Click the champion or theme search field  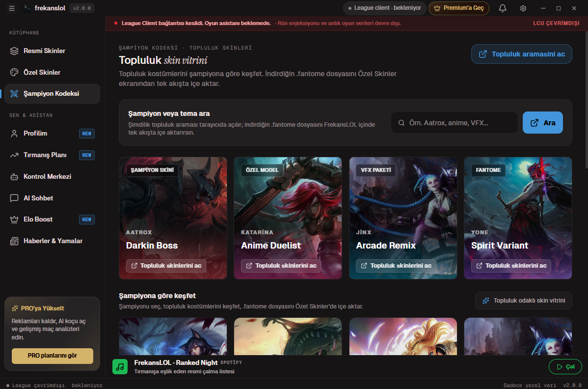coord(454,123)
